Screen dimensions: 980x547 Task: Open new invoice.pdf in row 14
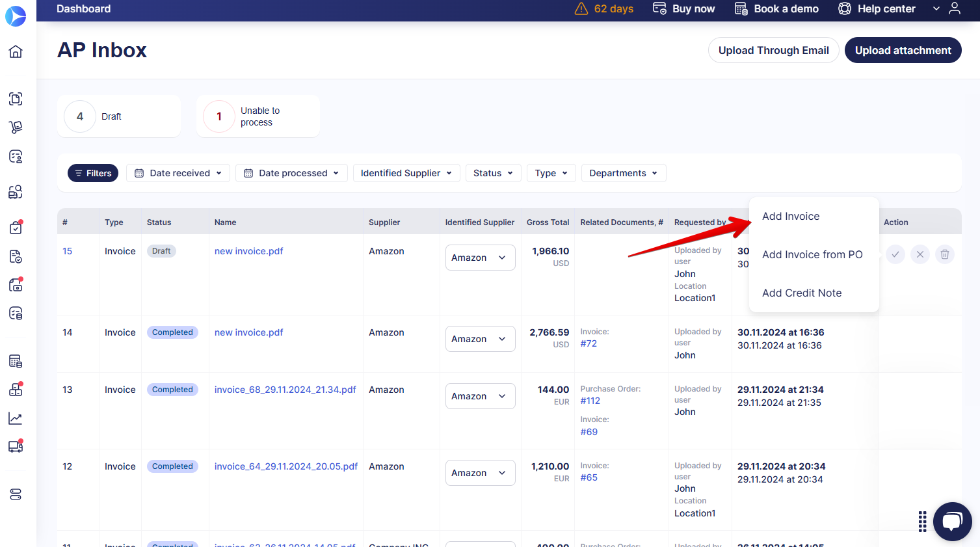(x=249, y=332)
